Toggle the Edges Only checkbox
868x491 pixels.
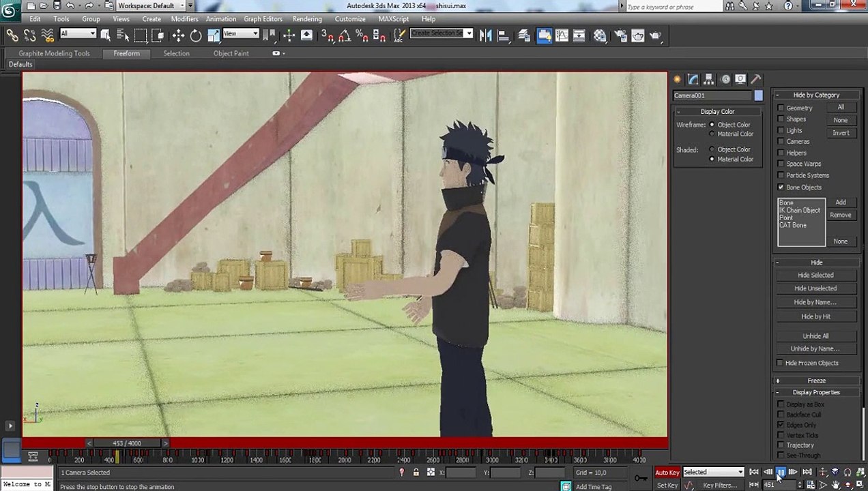[781, 425]
